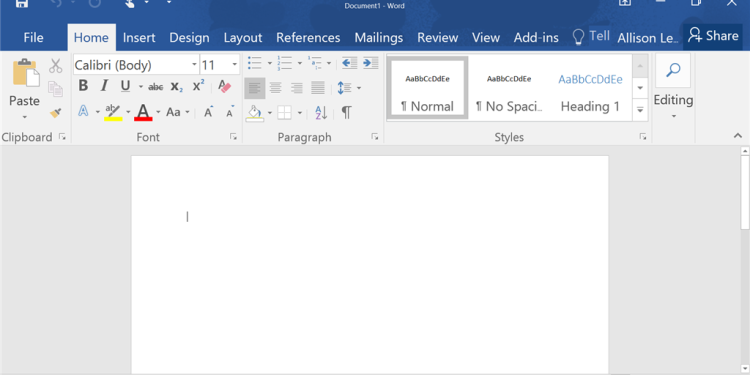The height and width of the screenshot is (375, 750).
Task: Click the Clear All Formatting eraser icon
Action: click(x=224, y=86)
